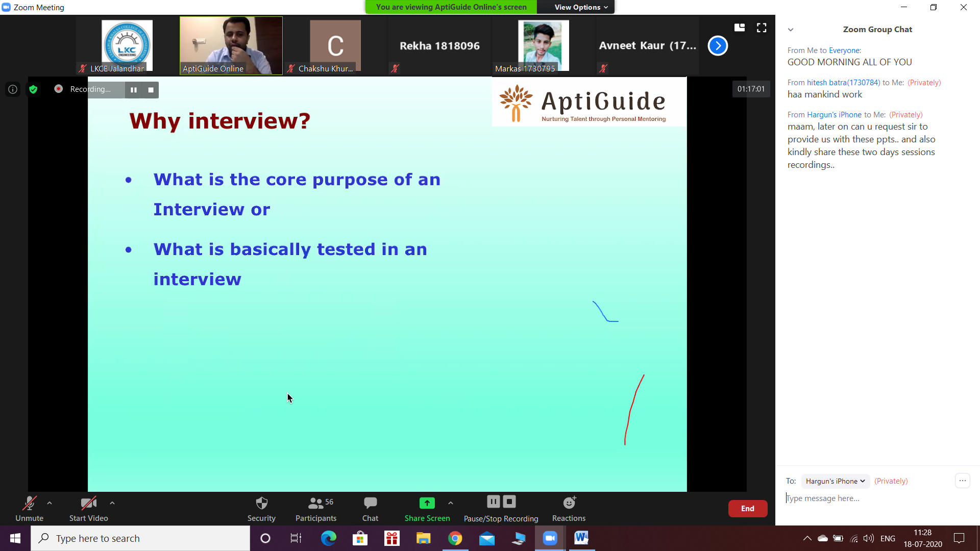Select the Markas 1730795 participant thumbnail
Screen dimensions: 980x551
coord(544,46)
